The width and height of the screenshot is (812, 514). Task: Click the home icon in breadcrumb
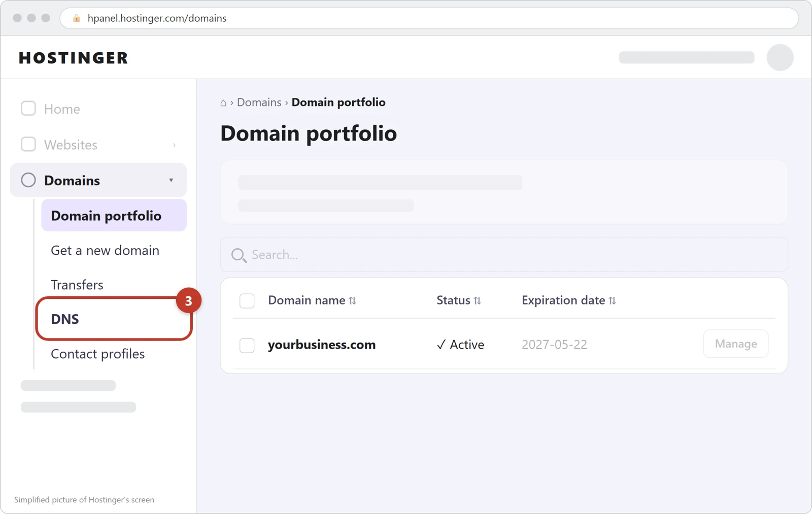[223, 103]
